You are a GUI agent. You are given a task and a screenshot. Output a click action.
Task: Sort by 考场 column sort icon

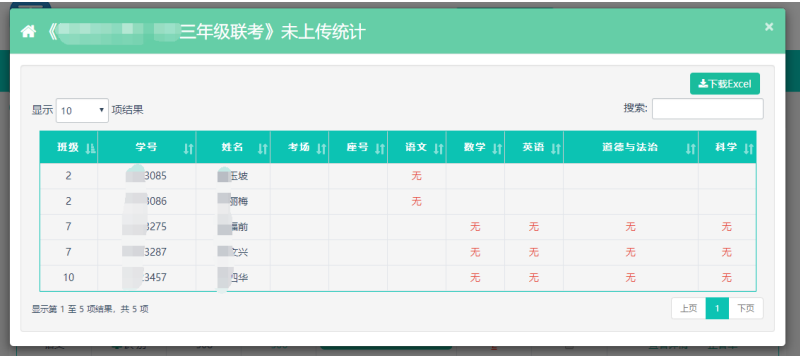pyautogui.click(x=321, y=148)
